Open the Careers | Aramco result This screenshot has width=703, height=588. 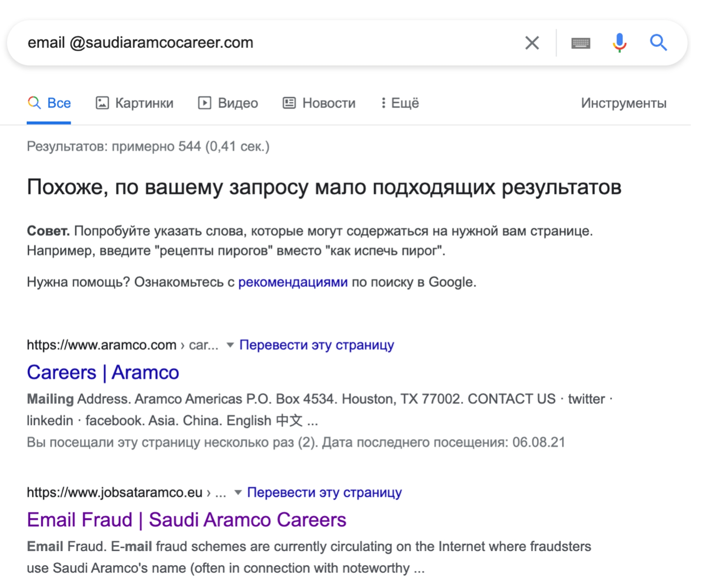click(x=103, y=372)
